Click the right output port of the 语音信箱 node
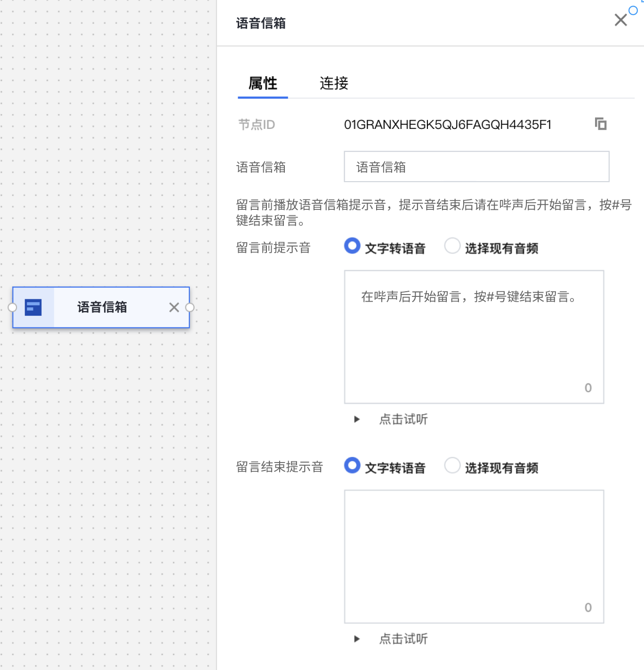Viewport: 644px width, 670px height. click(190, 307)
